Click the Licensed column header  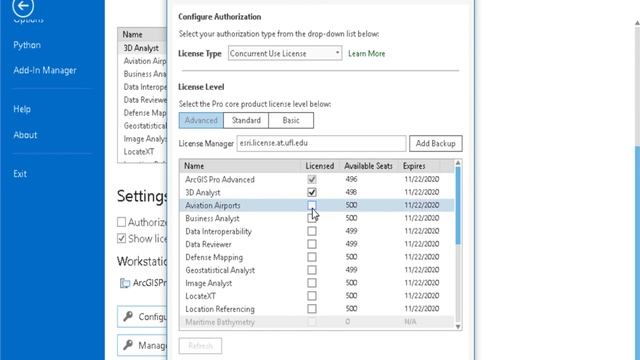point(320,166)
